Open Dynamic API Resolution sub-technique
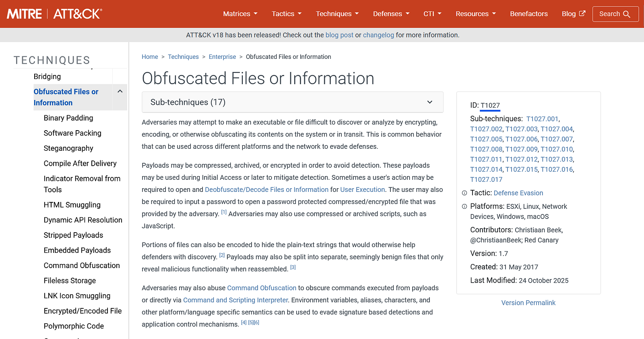 coord(83,220)
